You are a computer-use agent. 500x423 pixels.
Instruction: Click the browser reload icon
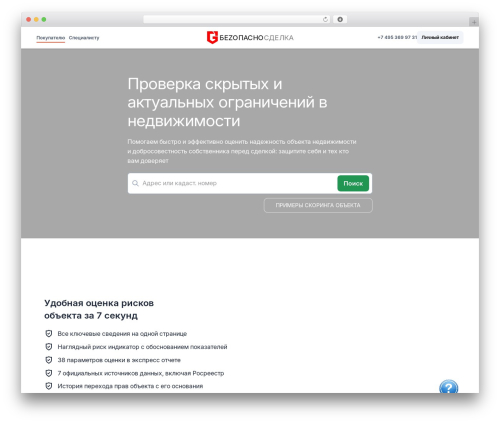325,20
